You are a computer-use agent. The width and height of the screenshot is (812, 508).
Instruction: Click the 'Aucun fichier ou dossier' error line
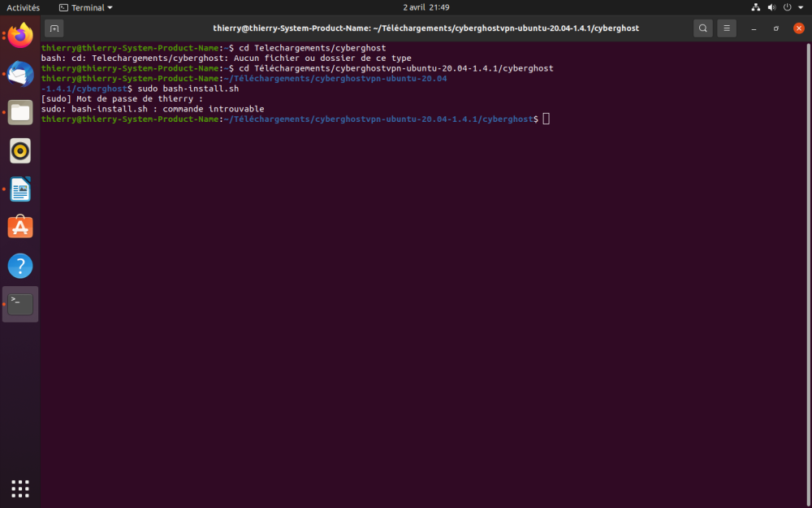[x=227, y=58]
